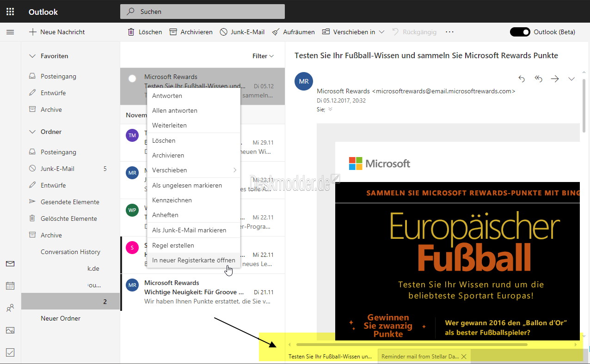Toggle the Outlook (Beta) switch
Viewport: 590px width, 364px height.
click(520, 32)
